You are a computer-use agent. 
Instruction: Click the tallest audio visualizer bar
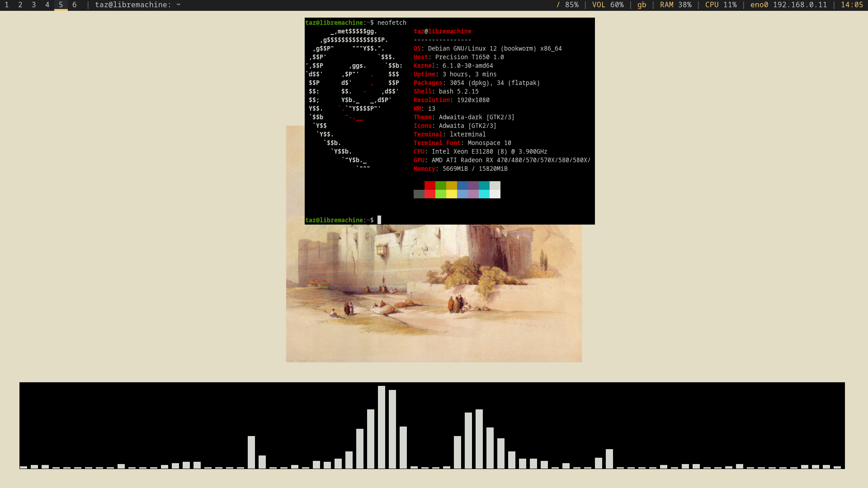(382, 427)
